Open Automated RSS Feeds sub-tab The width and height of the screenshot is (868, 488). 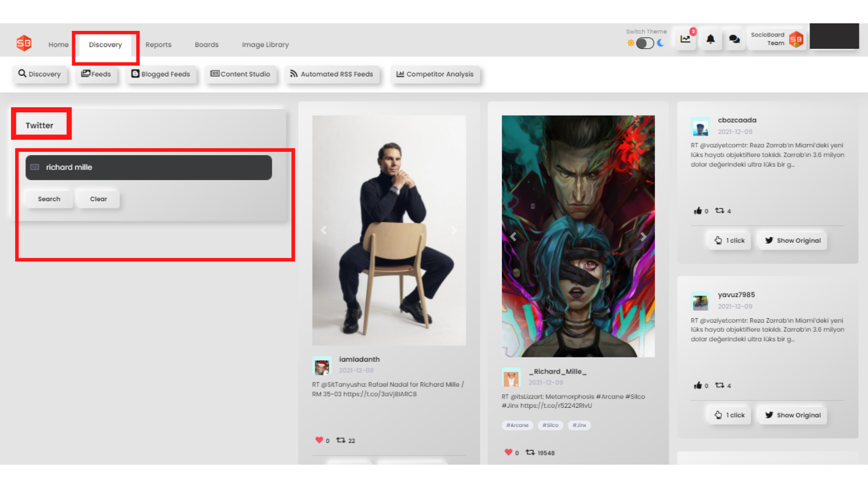point(331,74)
